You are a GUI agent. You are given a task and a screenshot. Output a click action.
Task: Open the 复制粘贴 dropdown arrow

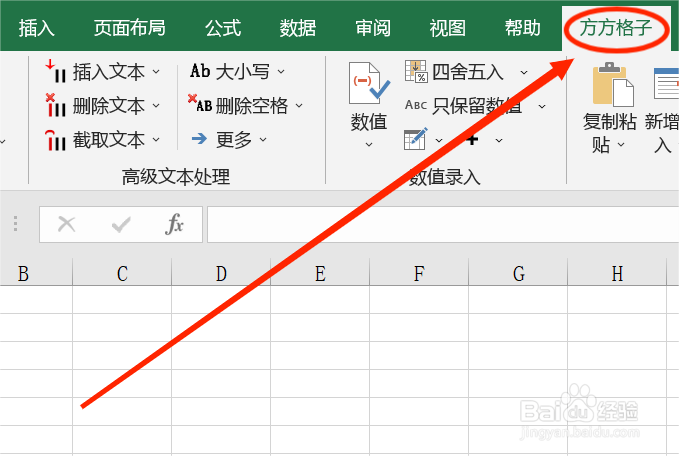click(x=621, y=145)
